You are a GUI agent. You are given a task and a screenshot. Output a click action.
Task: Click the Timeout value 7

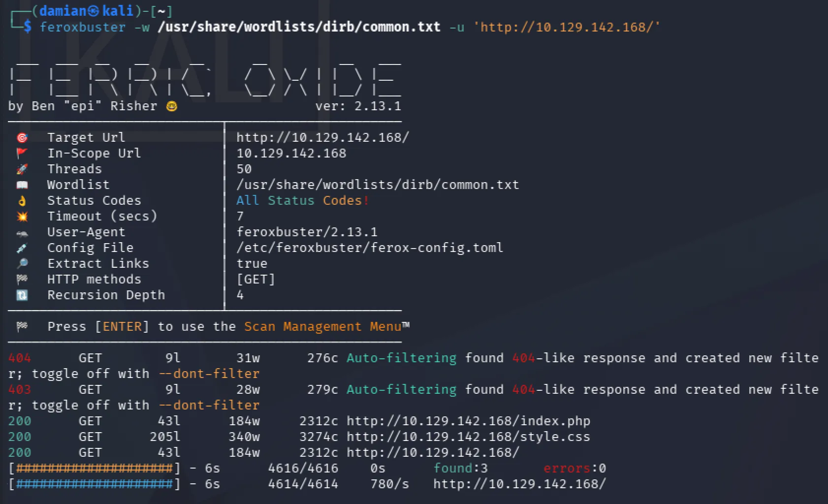(x=240, y=216)
